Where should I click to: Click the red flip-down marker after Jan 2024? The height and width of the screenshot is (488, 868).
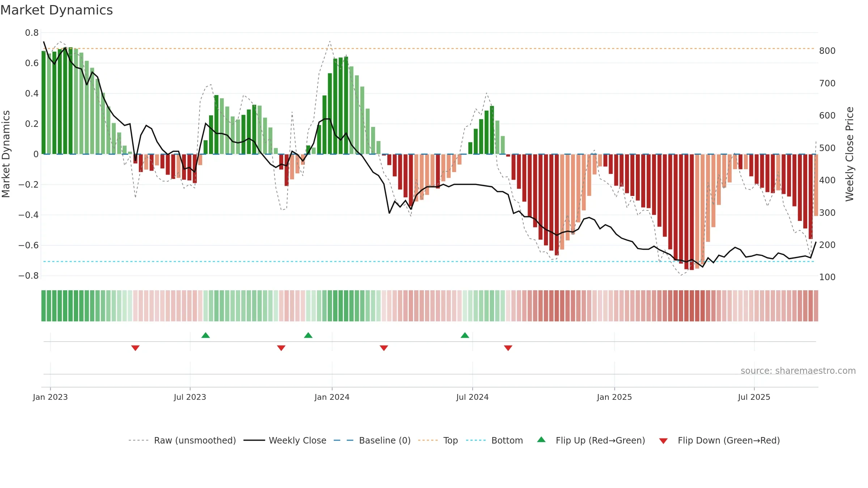pyautogui.click(x=384, y=348)
